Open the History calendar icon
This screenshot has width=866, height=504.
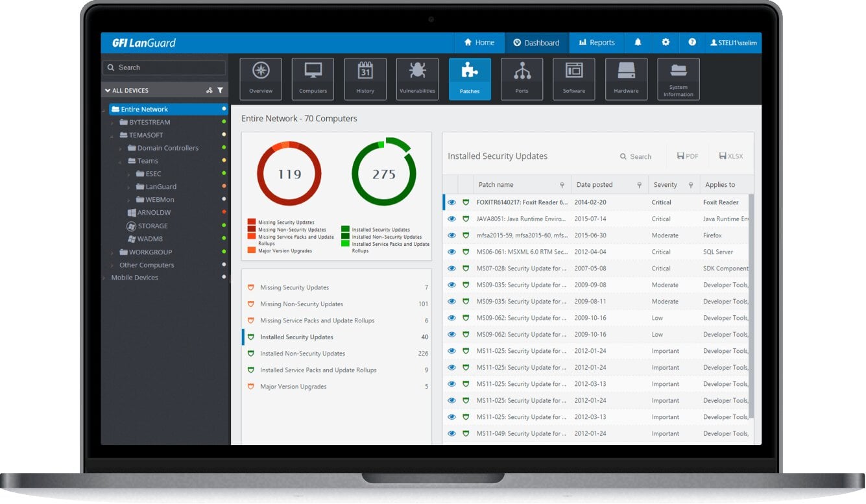365,79
